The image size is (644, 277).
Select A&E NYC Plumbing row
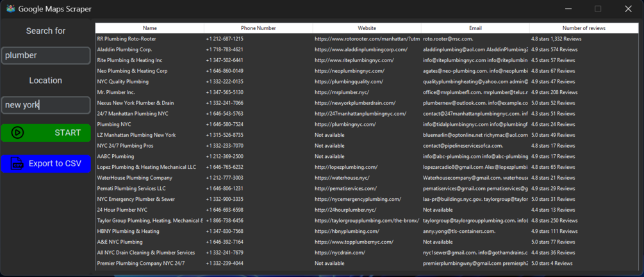point(367,242)
